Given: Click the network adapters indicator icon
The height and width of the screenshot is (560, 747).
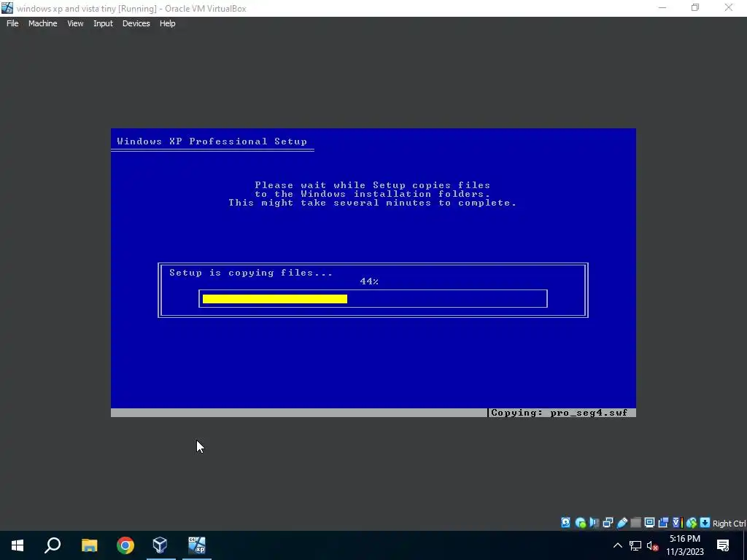Looking at the screenshot, I should 608,523.
